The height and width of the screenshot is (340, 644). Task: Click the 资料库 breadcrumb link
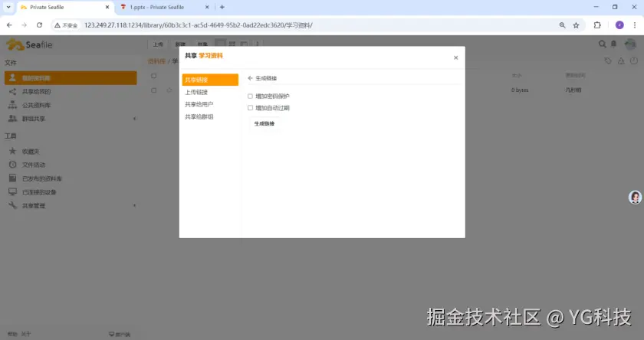[x=156, y=61]
